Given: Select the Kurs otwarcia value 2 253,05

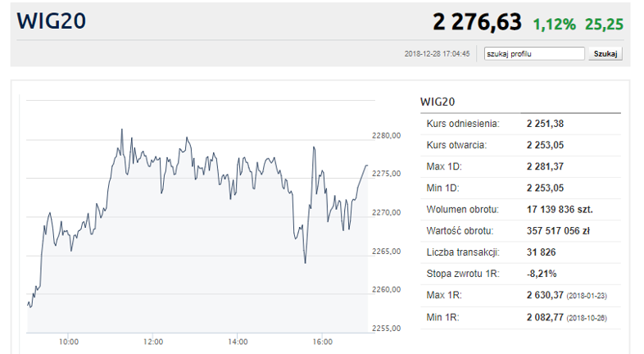Looking at the screenshot, I should (545, 145).
